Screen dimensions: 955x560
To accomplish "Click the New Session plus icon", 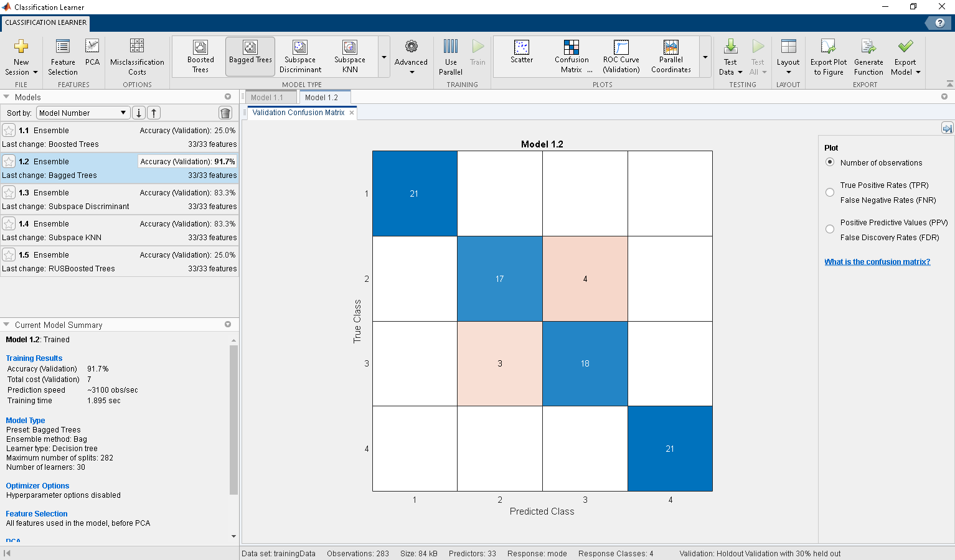I will (21, 47).
